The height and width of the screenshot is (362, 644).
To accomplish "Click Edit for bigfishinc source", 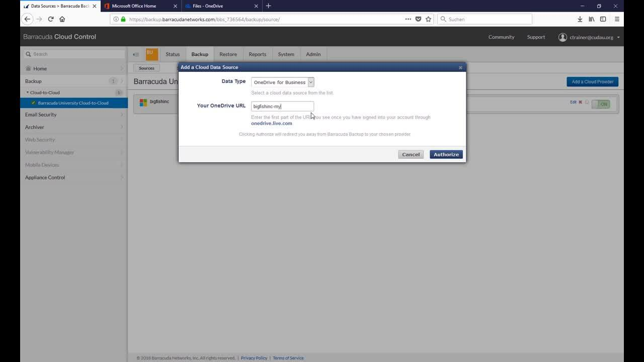I will (573, 102).
